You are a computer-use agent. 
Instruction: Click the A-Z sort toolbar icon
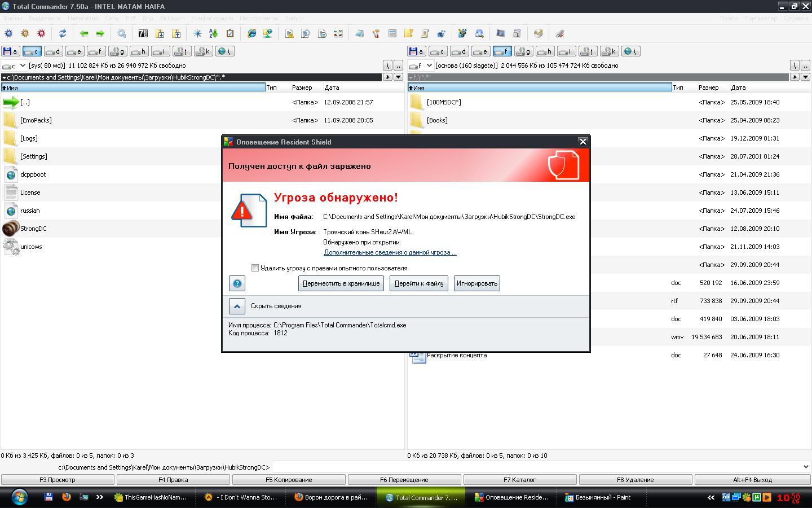[x=213, y=34]
